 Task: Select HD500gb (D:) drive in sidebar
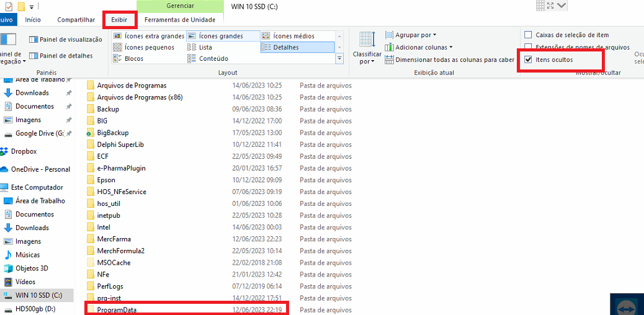[x=35, y=309]
